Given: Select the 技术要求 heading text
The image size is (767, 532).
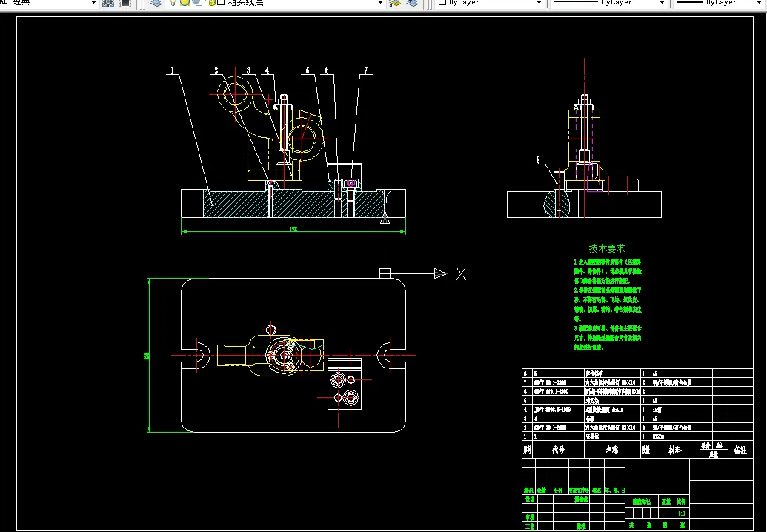Looking at the screenshot, I should [x=607, y=249].
